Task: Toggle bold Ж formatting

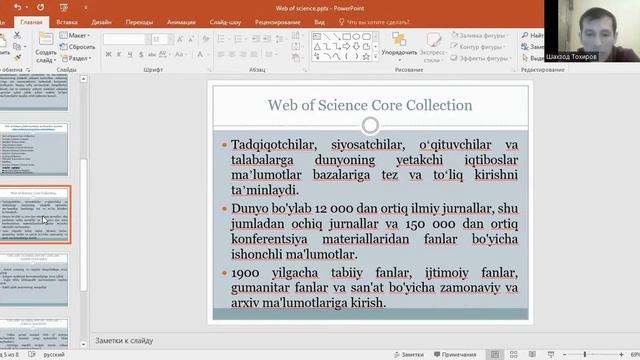Action: (109, 54)
